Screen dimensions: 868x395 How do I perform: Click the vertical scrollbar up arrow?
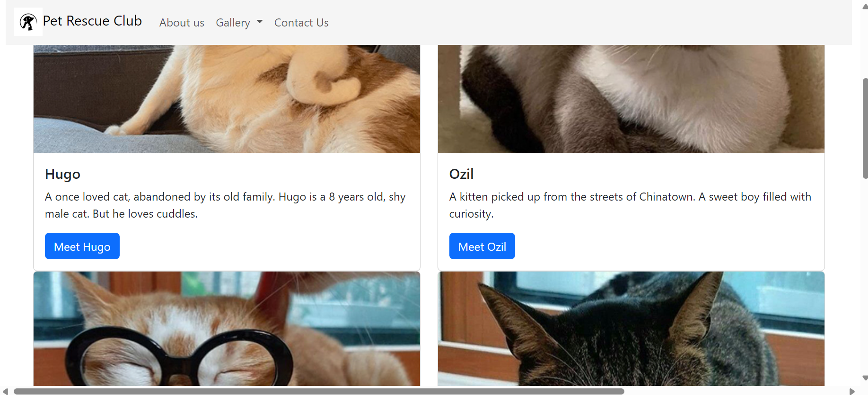[865, 6]
